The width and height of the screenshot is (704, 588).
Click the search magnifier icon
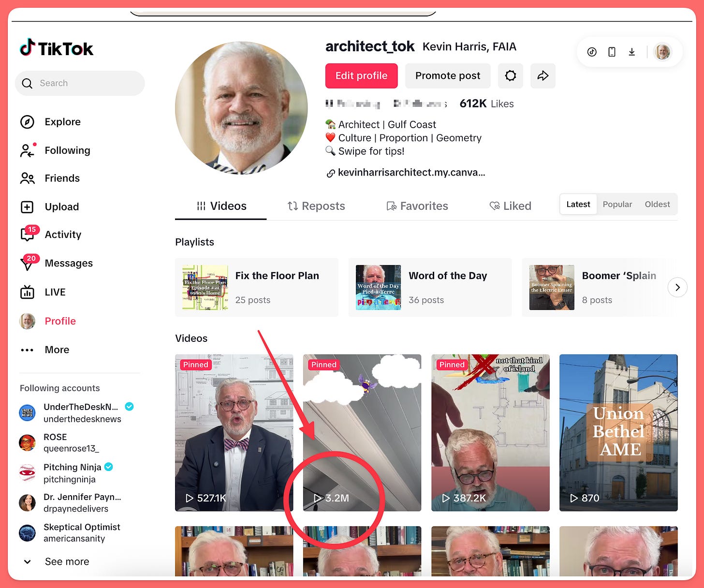pyautogui.click(x=28, y=84)
